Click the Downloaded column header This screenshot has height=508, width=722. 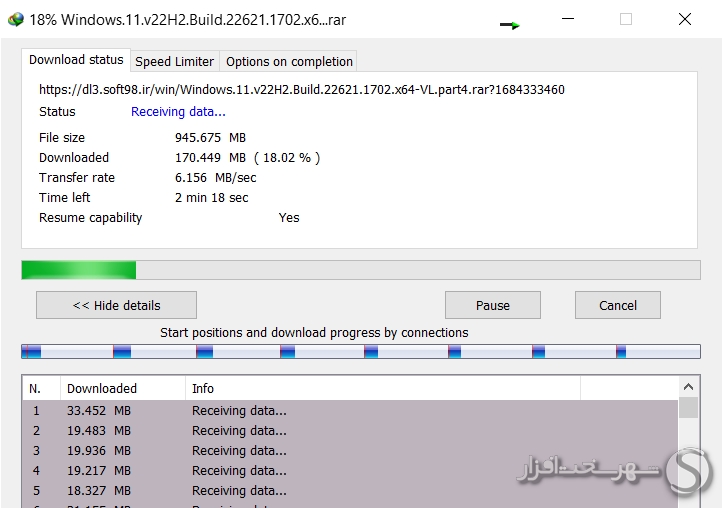pyautogui.click(x=122, y=388)
